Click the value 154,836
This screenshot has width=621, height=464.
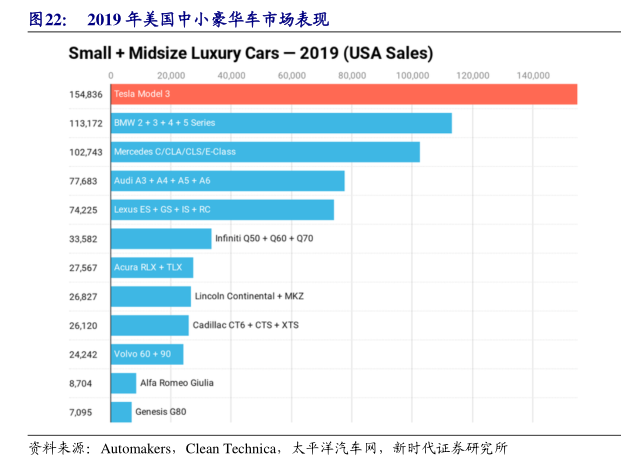pyautogui.click(x=86, y=95)
